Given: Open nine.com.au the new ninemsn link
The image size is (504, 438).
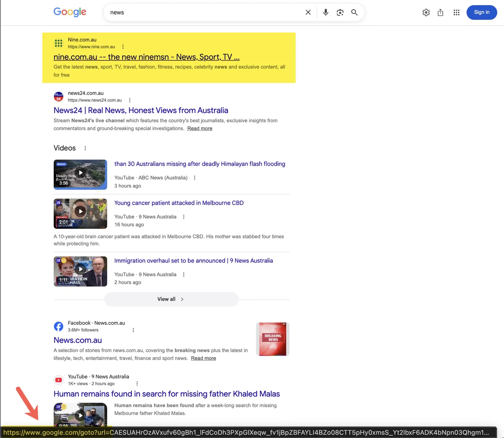Looking at the screenshot, I should click(147, 57).
